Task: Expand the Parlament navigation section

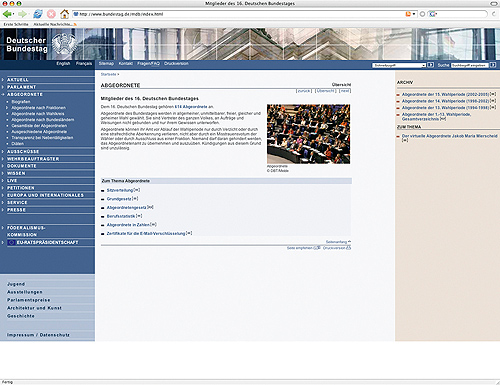Action: [21, 87]
